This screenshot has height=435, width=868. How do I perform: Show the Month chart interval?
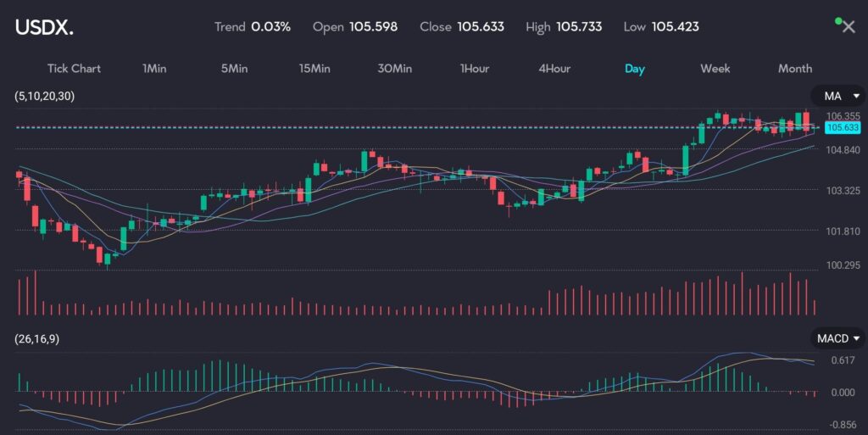pos(794,69)
